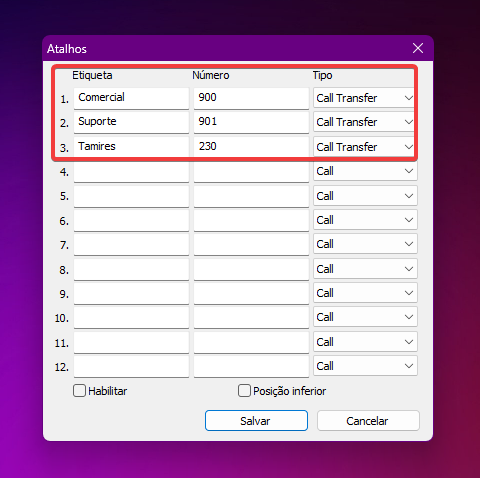
Task: Click the empty Etiqueta field in row 10
Action: [131, 318]
